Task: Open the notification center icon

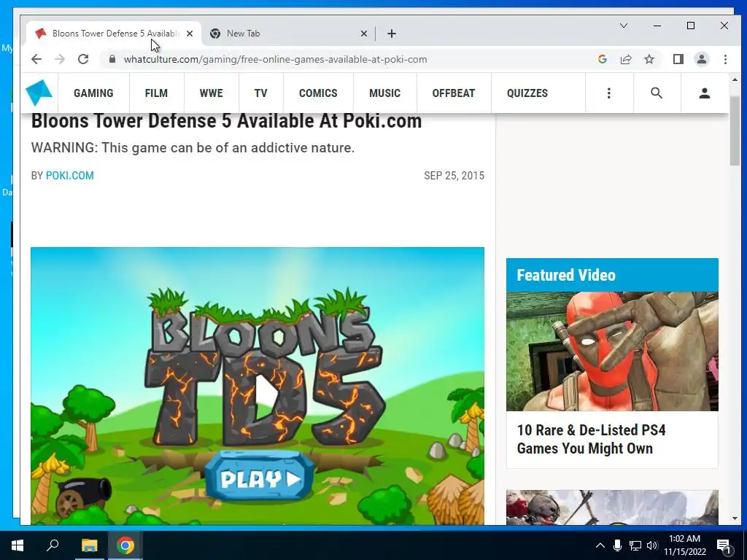Action: tap(724, 545)
